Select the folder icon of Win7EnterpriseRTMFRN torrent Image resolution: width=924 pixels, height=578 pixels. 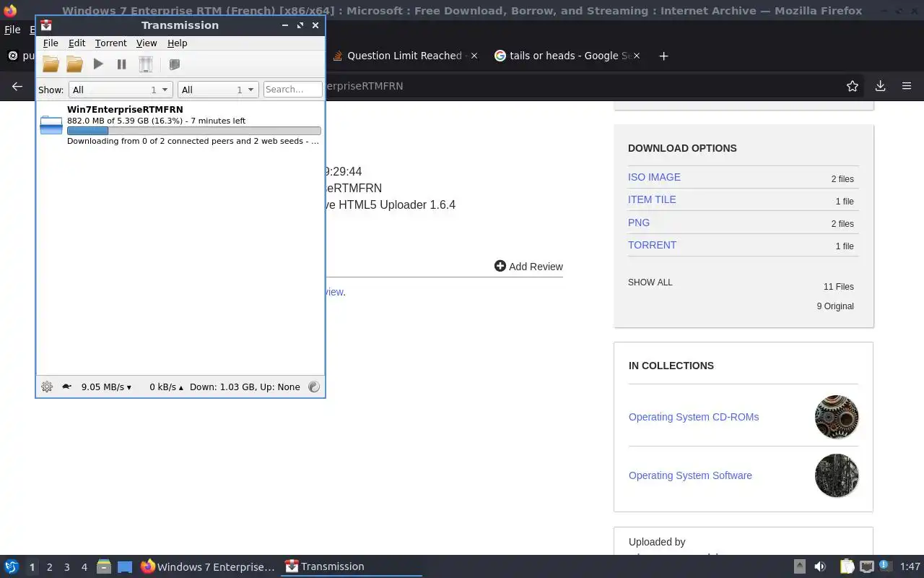(51, 125)
